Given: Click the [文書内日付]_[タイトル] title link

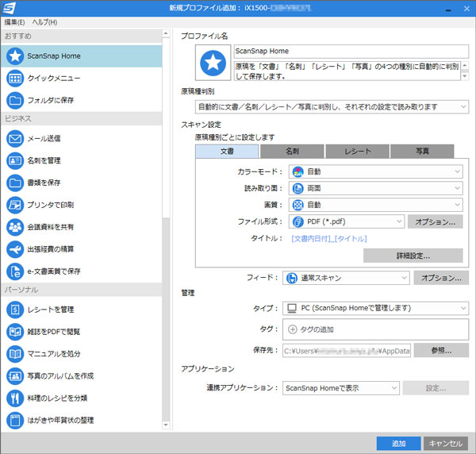Looking at the screenshot, I should [329, 239].
